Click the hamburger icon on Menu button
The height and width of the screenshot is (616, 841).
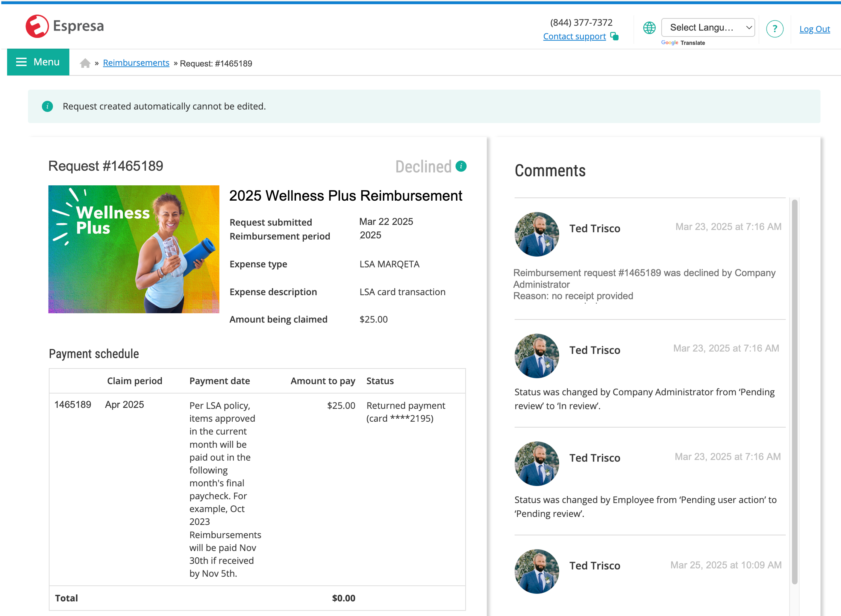(x=21, y=62)
